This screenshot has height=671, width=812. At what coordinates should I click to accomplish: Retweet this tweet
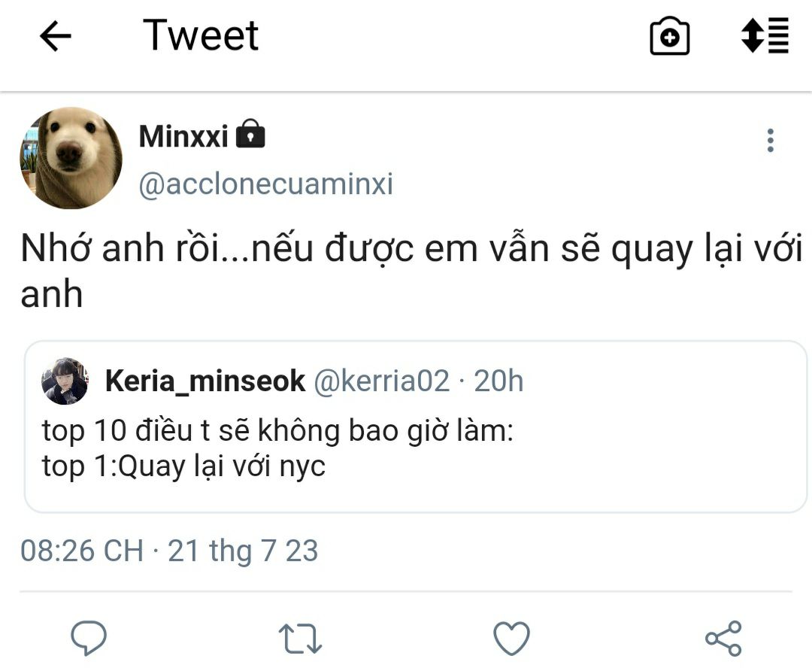[x=300, y=639]
